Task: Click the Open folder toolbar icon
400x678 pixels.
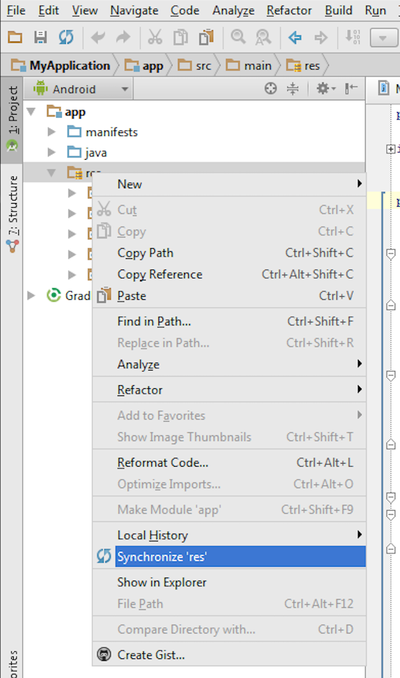Action: [x=15, y=38]
